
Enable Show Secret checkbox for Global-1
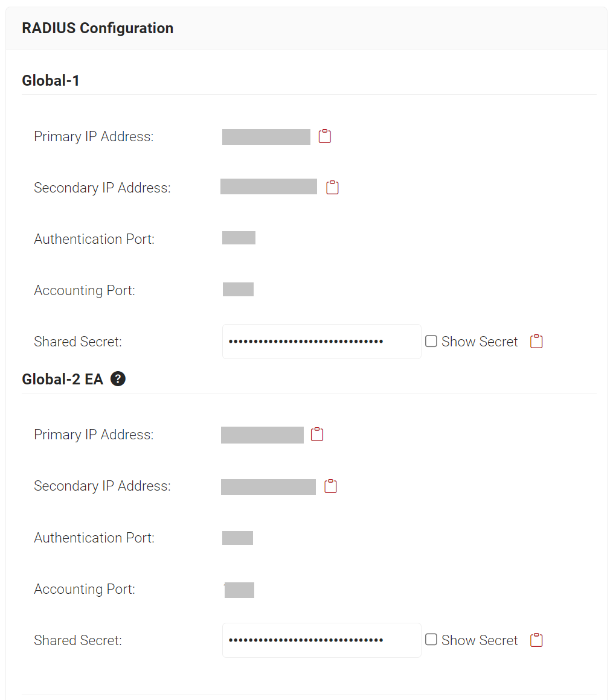coord(431,342)
